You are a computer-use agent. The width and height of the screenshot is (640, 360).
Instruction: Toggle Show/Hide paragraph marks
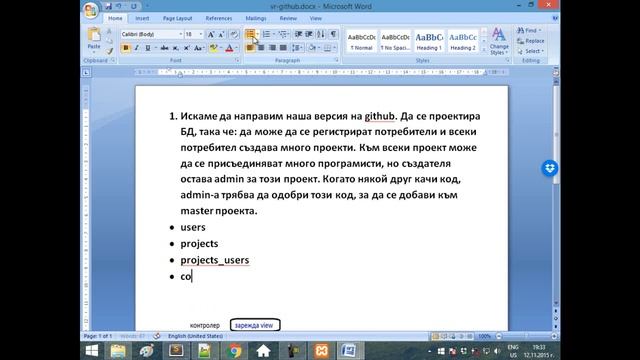[x=333, y=34]
